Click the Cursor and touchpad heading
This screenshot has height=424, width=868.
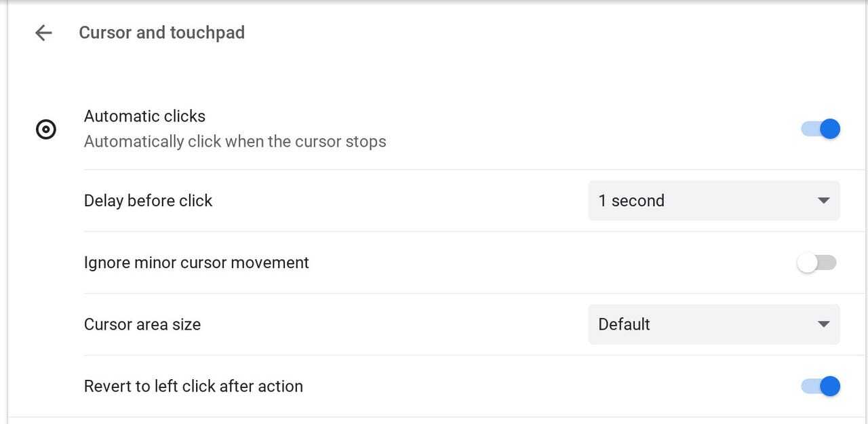pyautogui.click(x=161, y=33)
